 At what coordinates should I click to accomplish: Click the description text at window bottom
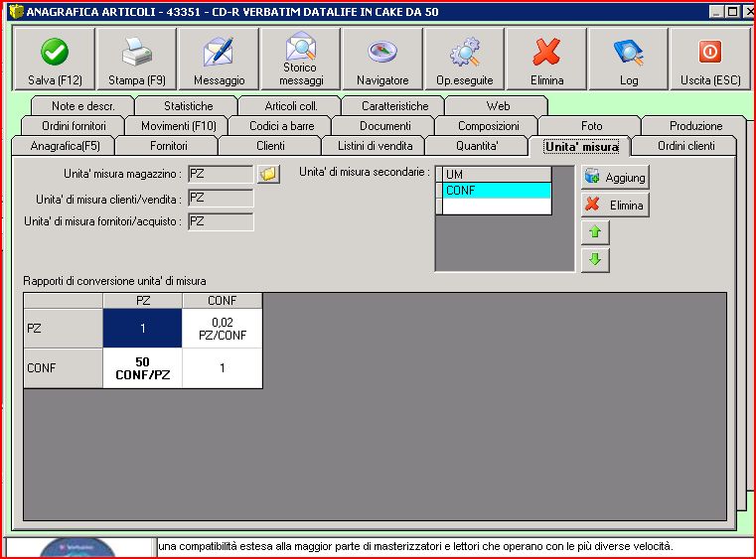tap(415, 546)
